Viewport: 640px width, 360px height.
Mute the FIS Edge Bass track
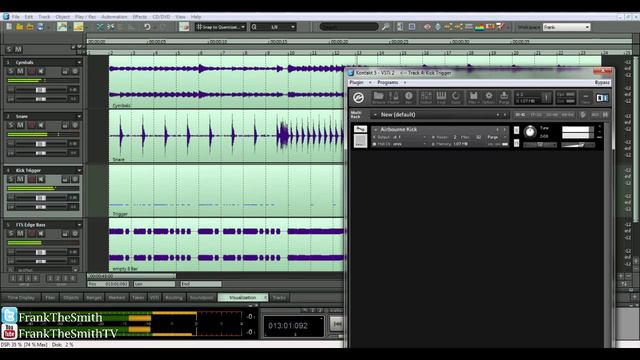click(x=20, y=233)
